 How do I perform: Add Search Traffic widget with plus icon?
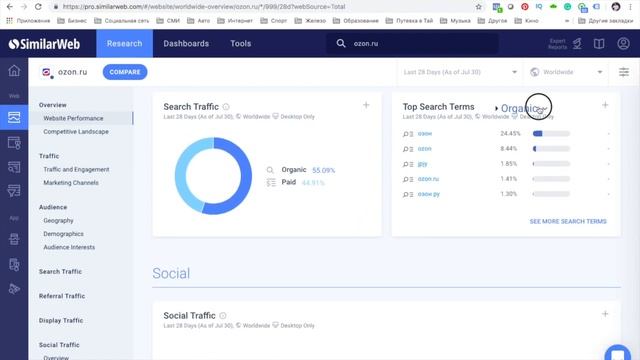point(366,105)
